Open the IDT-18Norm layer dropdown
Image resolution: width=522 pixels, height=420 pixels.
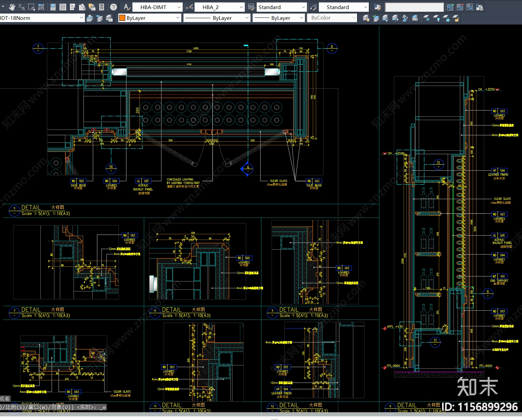42,18
